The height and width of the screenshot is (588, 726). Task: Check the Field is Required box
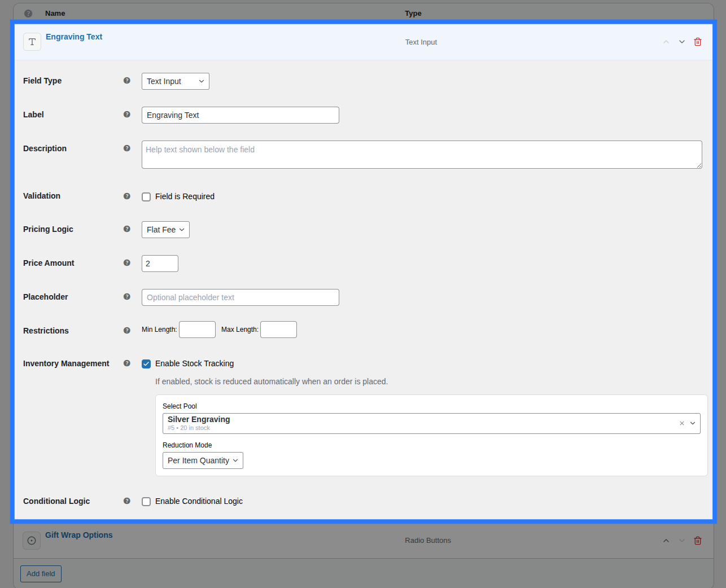point(146,197)
